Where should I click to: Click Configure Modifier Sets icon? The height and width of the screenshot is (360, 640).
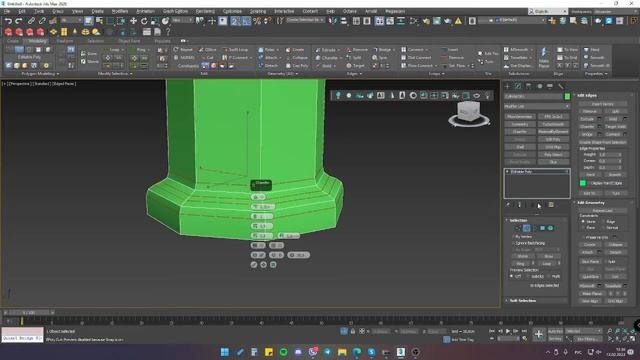(x=551, y=204)
